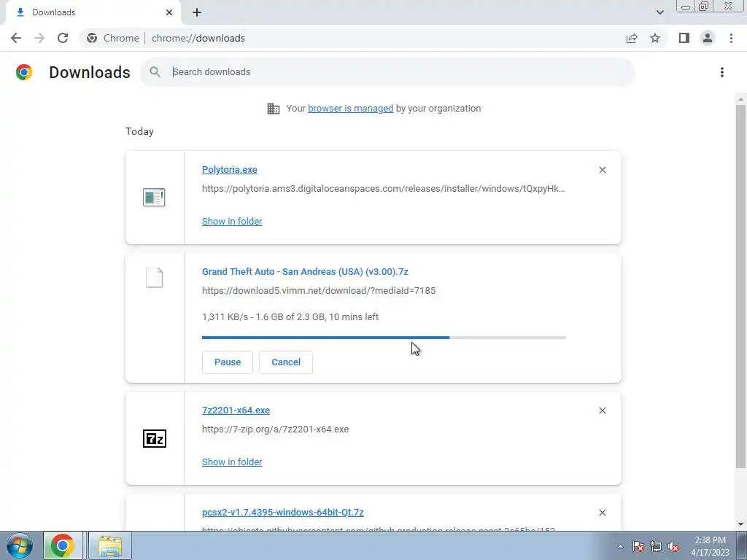This screenshot has height=560, width=747.
Task: Click the Chrome site info chip
Action: coord(113,38)
